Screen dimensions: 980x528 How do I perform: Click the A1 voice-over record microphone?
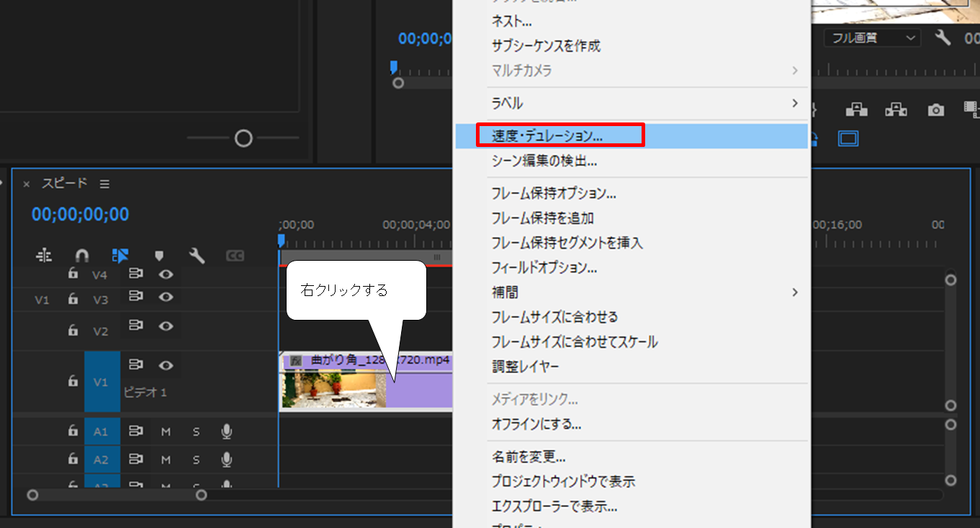(x=226, y=431)
